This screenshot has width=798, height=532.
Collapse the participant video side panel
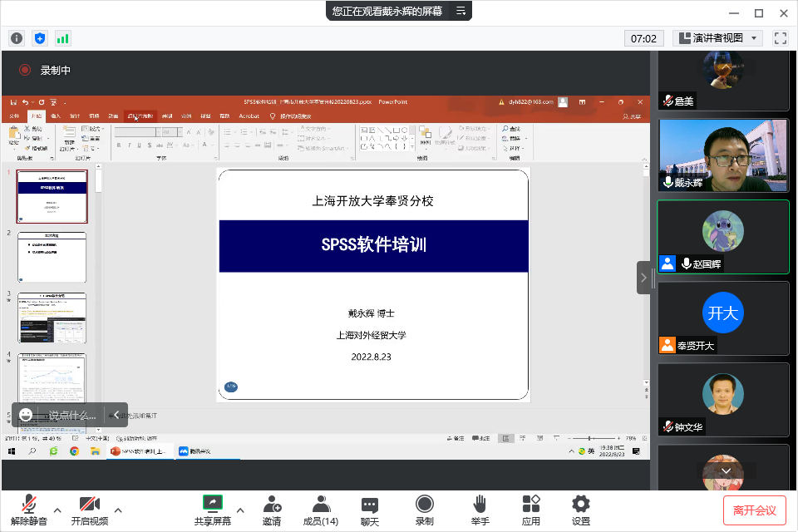coord(643,278)
